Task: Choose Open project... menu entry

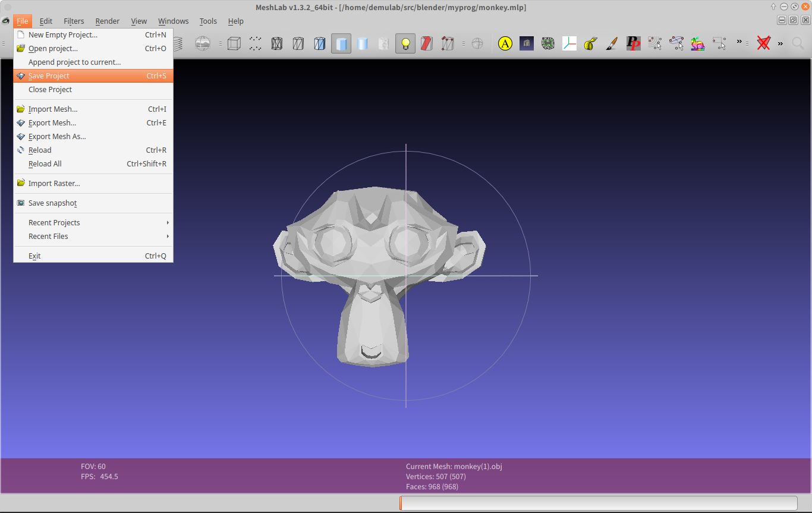Action: pyautogui.click(x=93, y=48)
